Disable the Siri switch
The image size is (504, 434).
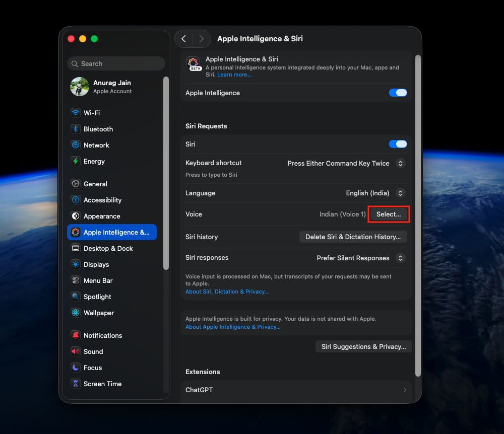[398, 144]
